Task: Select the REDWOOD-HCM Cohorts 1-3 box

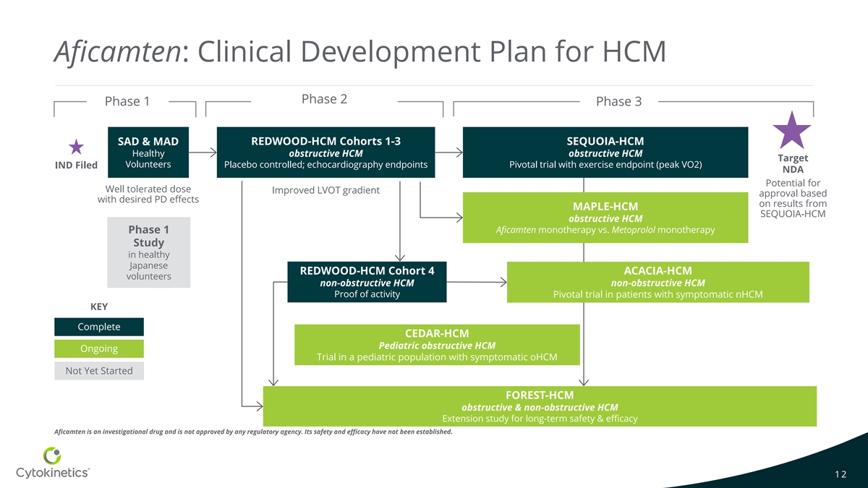Action: pyautogui.click(x=325, y=153)
